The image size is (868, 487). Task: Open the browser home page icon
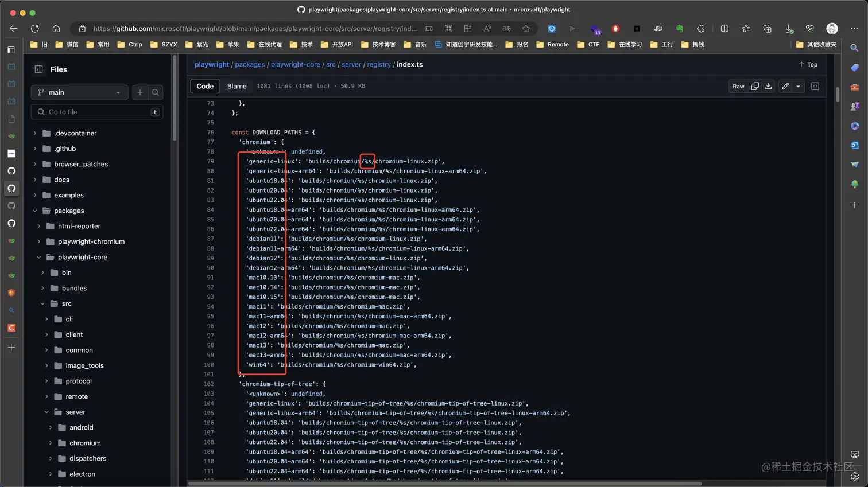tap(56, 28)
